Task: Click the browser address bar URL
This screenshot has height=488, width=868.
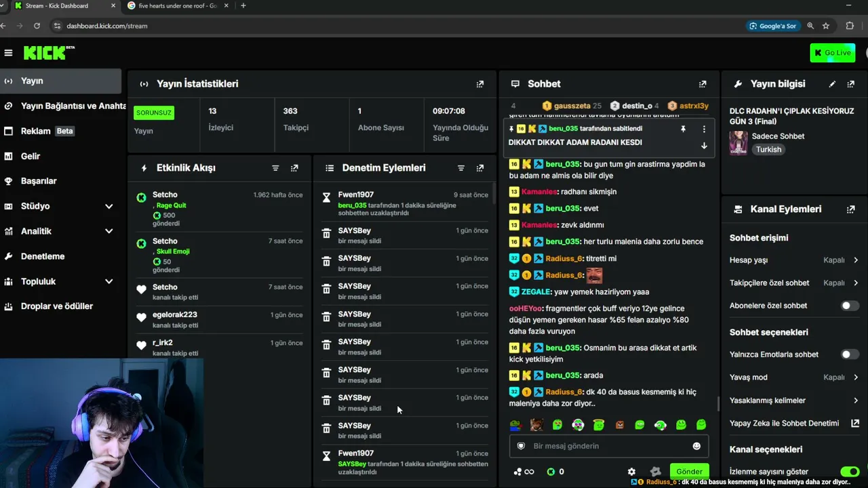Action: coord(107,26)
